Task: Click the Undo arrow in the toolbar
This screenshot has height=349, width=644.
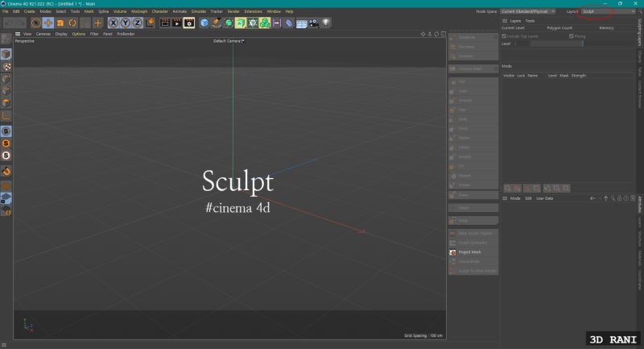Action: point(10,23)
